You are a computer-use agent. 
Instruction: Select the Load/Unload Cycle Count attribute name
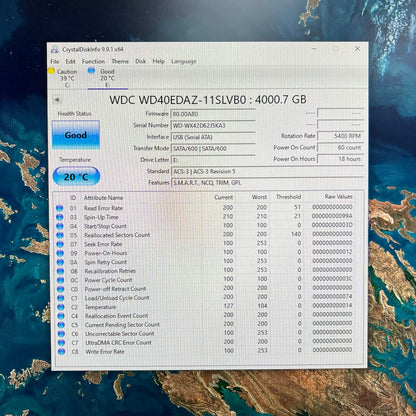(117, 298)
